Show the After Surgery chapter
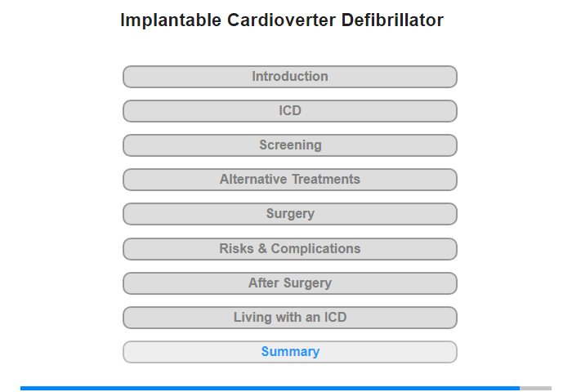Viewport: 572px width, 392px height. 289,283
